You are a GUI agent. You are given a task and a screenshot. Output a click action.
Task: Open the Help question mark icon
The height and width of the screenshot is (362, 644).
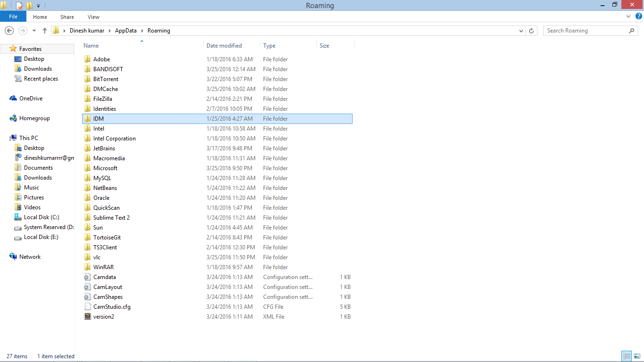[639, 16]
